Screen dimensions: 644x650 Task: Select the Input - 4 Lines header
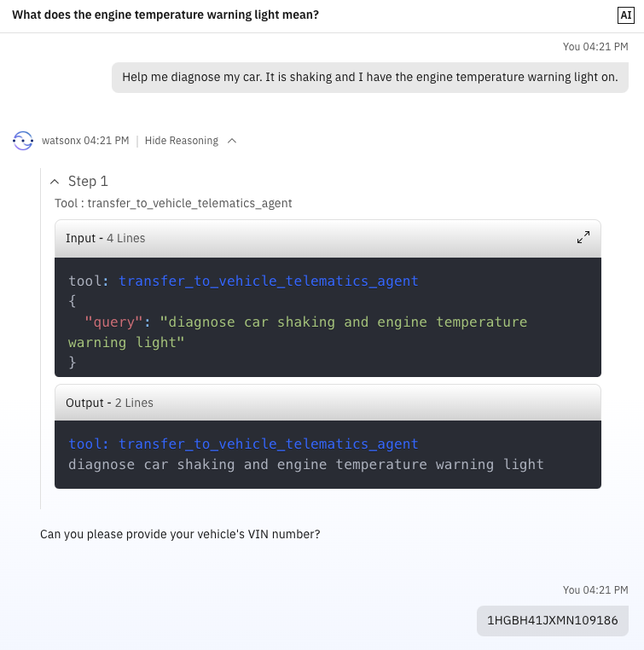click(x=328, y=238)
